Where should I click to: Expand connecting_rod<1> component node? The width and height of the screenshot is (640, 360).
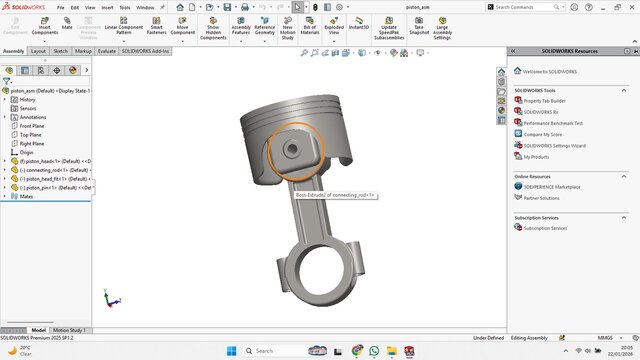[5, 170]
